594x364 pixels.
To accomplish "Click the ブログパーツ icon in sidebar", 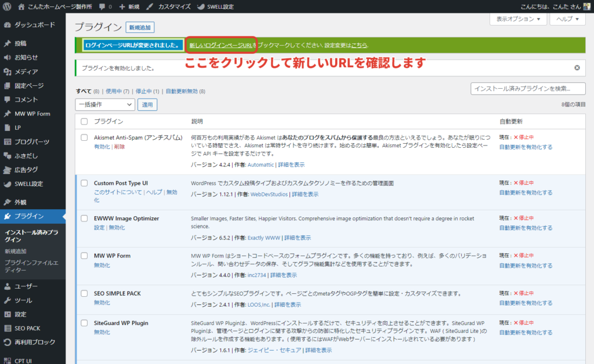I will (x=7, y=141).
